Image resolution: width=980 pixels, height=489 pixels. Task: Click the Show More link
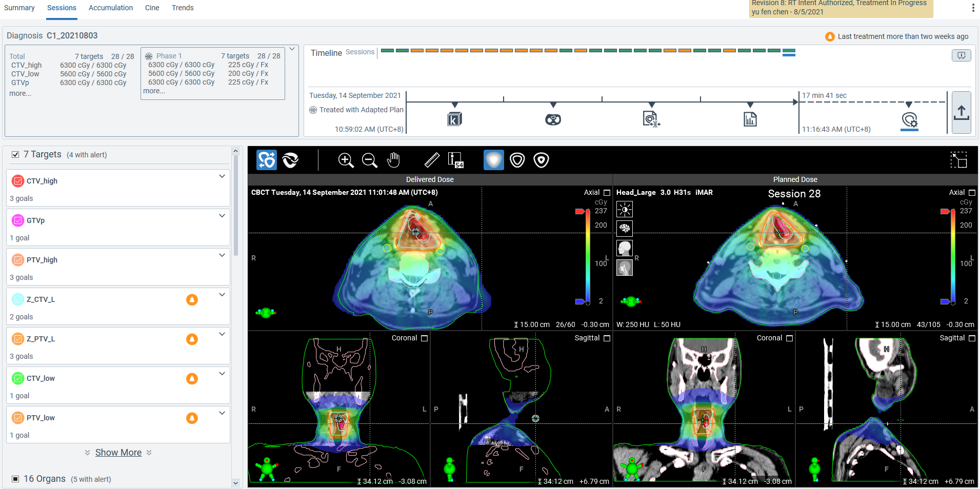(x=118, y=453)
